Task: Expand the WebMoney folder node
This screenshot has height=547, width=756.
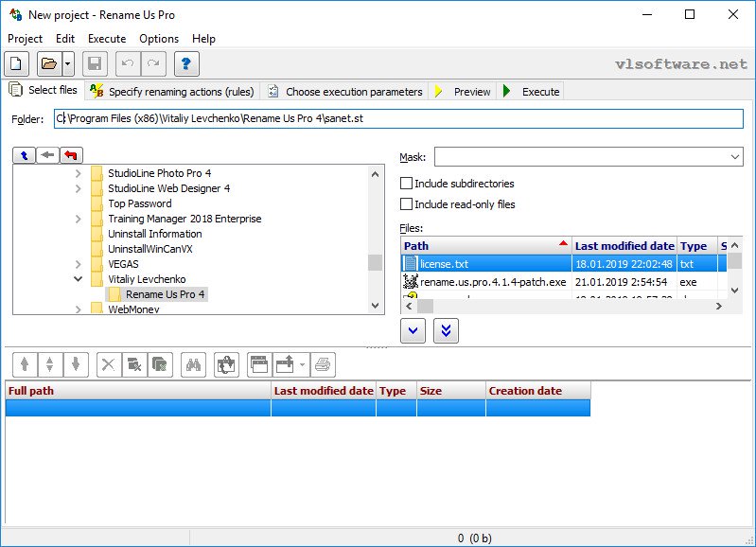Action: coord(79,309)
